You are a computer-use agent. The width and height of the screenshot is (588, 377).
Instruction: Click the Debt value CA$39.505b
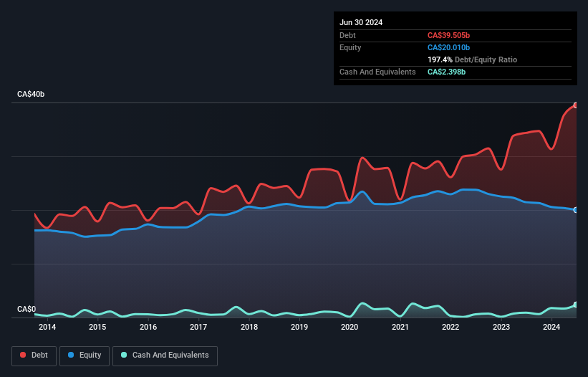tap(448, 35)
